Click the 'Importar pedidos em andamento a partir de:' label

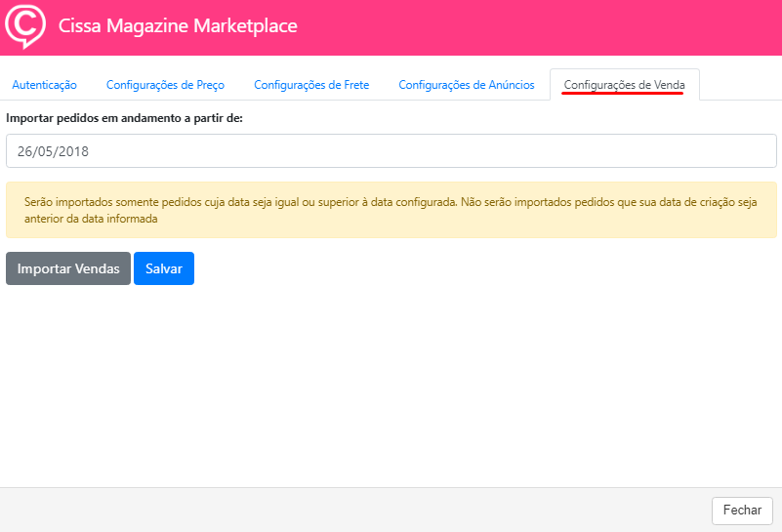(124, 118)
